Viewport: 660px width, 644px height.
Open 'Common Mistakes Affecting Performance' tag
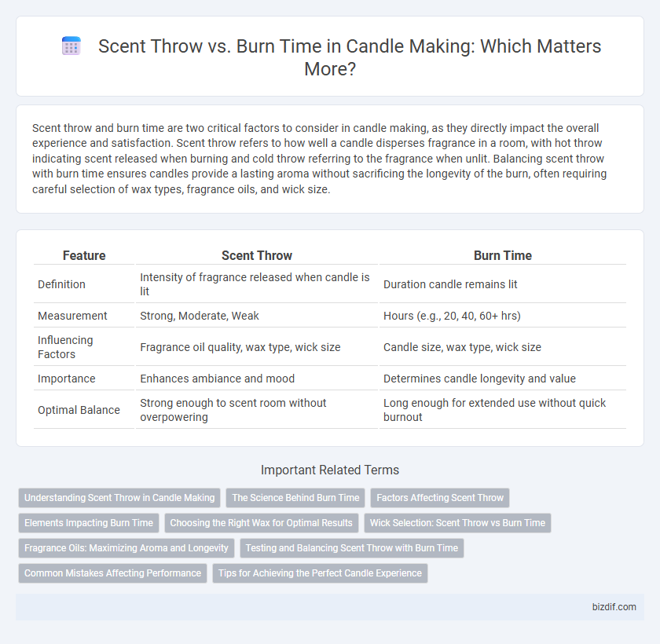click(x=113, y=573)
